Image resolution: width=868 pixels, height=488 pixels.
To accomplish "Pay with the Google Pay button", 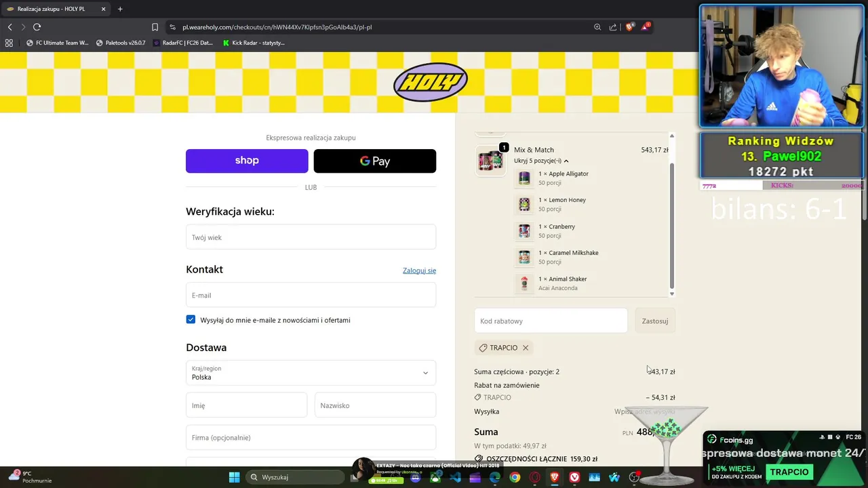I will 374,161.
